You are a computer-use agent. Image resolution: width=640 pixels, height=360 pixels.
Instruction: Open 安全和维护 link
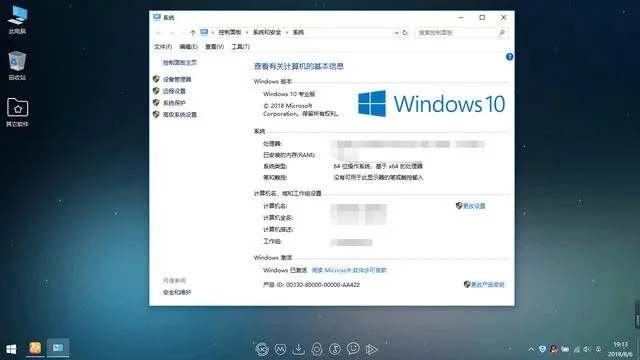(x=177, y=292)
